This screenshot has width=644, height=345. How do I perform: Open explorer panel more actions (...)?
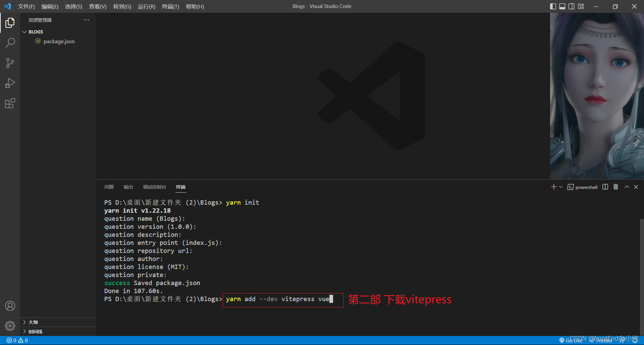86,20
